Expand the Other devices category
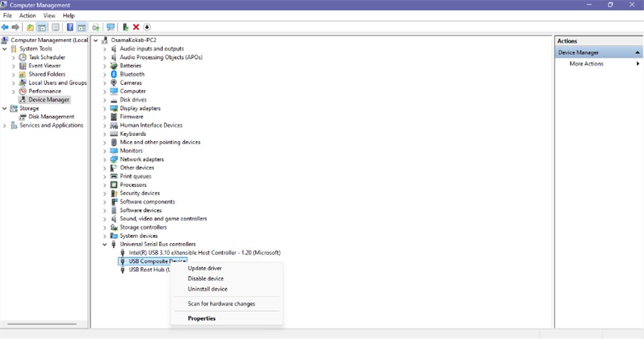This screenshot has width=644, height=339. (104, 168)
